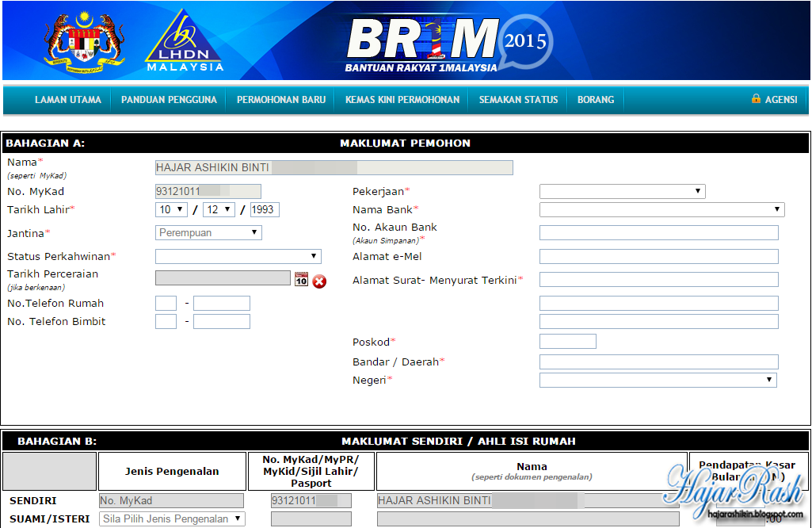812x528 pixels.
Task: Click SENDIRI row Nama field
Action: tap(528, 500)
